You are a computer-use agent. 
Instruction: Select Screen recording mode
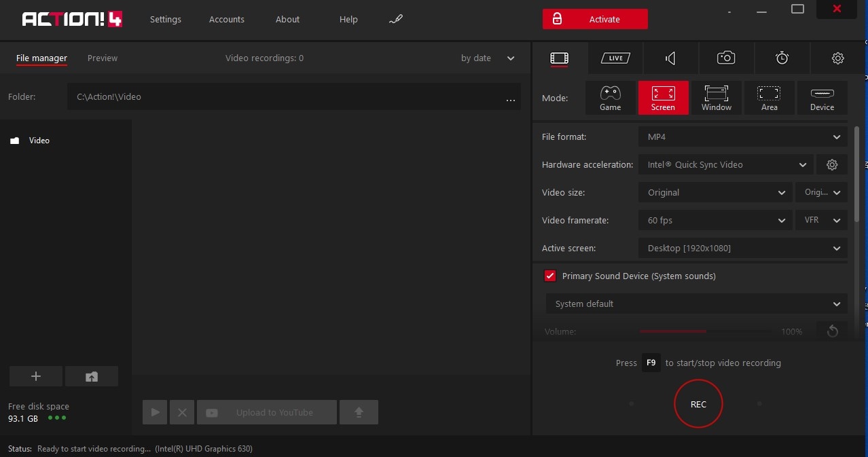click(x=663, y=98)
